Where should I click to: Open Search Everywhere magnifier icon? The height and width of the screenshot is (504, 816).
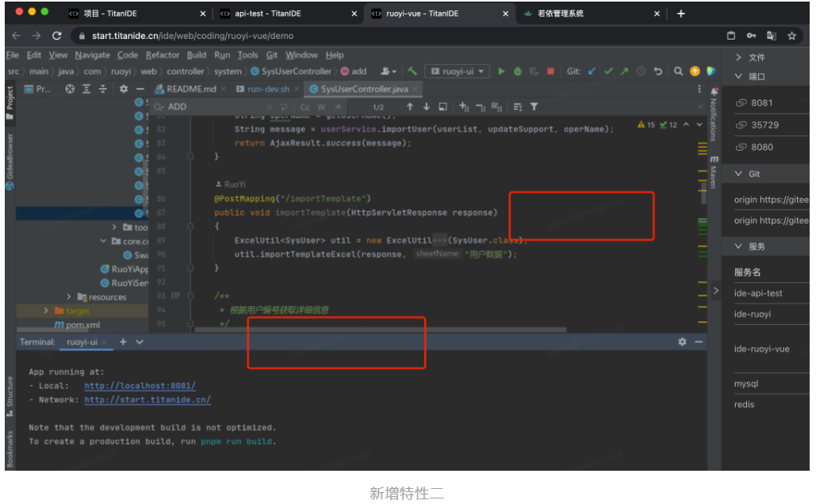678,71
